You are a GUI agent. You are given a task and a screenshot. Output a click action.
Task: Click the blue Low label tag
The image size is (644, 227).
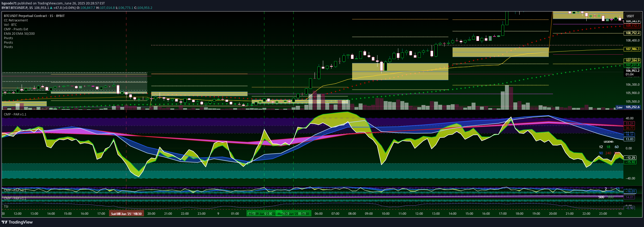[619, 107]
